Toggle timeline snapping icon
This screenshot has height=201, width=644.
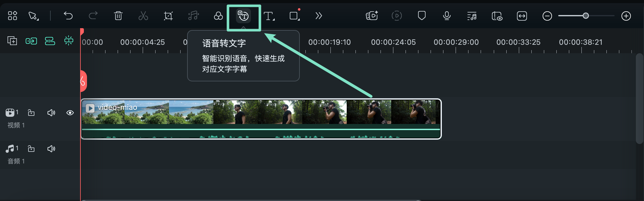(x=69, y=41)
